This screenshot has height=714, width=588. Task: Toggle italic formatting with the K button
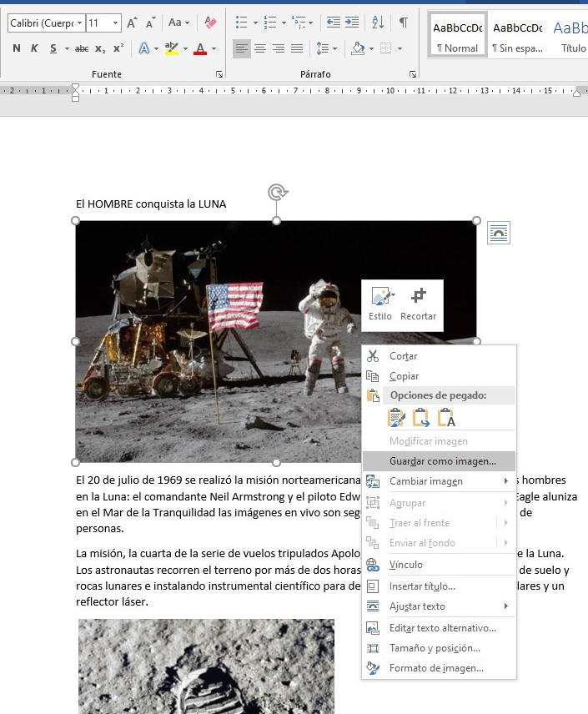(34, 48)
